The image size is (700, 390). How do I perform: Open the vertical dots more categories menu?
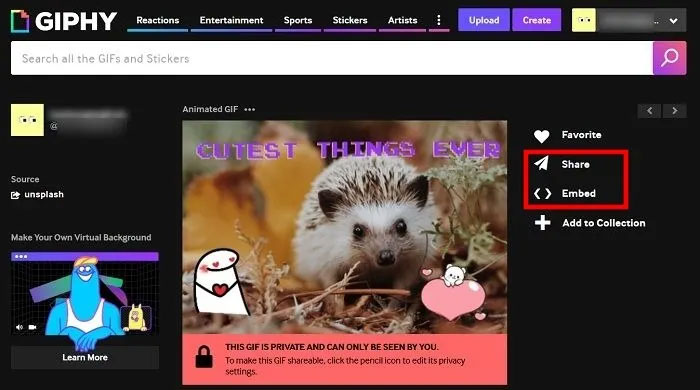439,20
